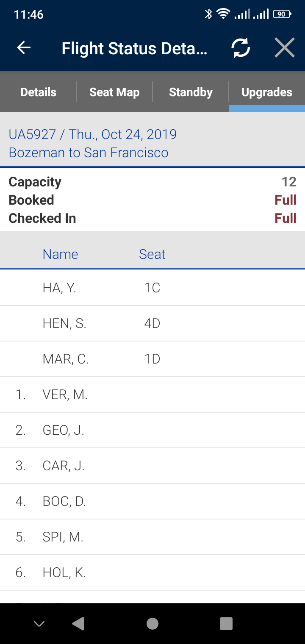
Task: Select the Upgrades tab
Action: pyautogui.click(x=267, y=92)
